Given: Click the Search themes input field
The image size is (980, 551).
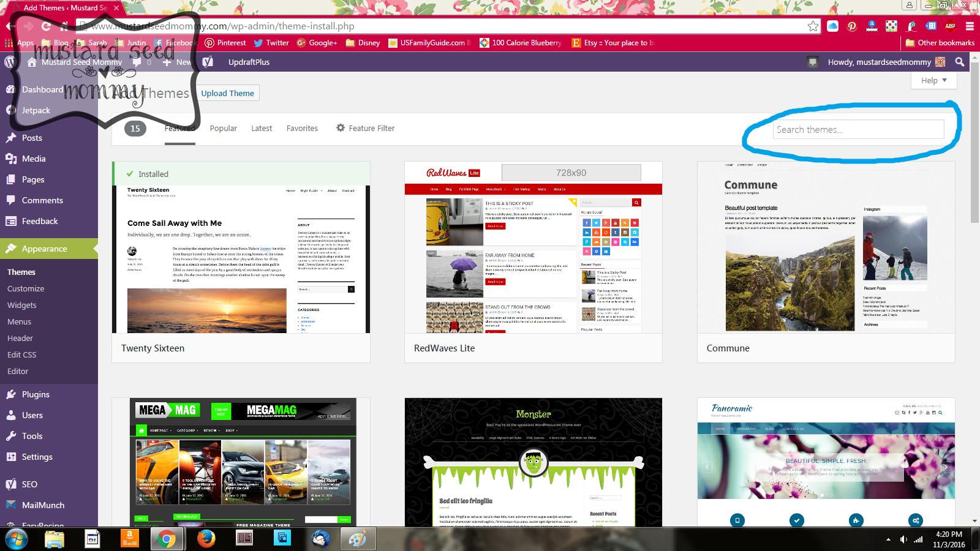Looking at the screenshot, I should (x=858, y=129).
